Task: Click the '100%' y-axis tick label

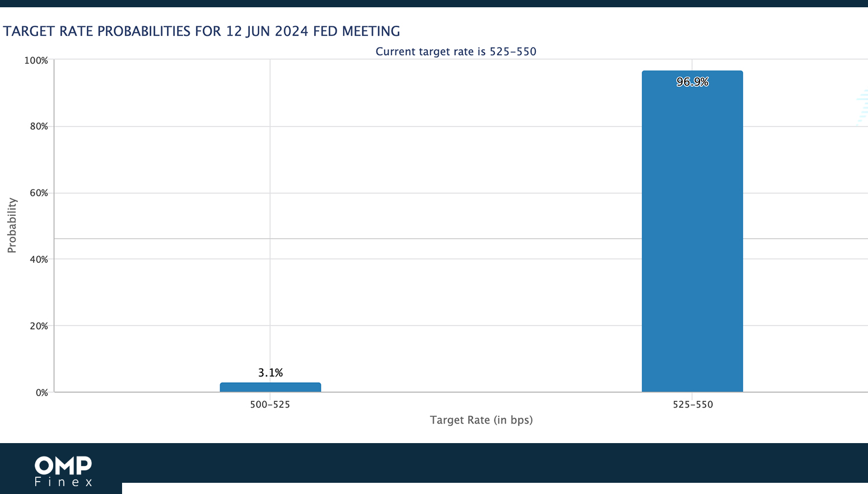Action: coord(36,60)
